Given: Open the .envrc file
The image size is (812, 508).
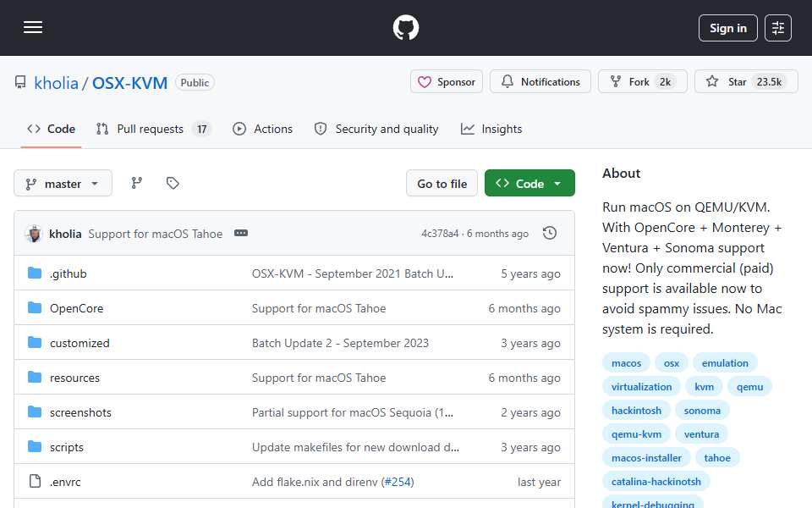Looking at the screenshot, I should click(65, 482).
